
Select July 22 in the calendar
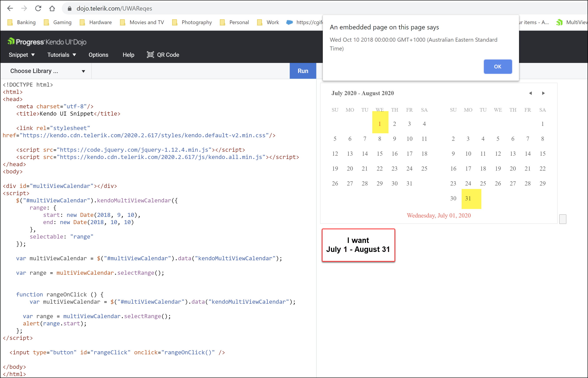click(380, 169)
